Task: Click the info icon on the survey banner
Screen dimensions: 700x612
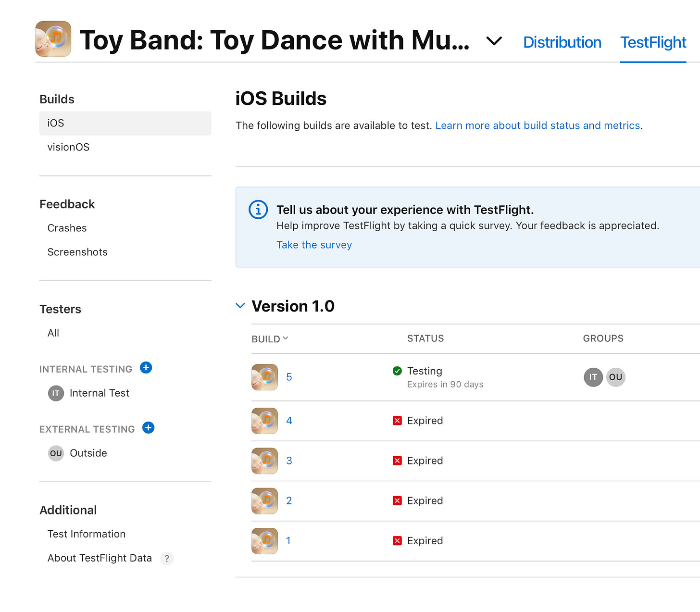Action: pyautogui.click(x=258, y=210)
